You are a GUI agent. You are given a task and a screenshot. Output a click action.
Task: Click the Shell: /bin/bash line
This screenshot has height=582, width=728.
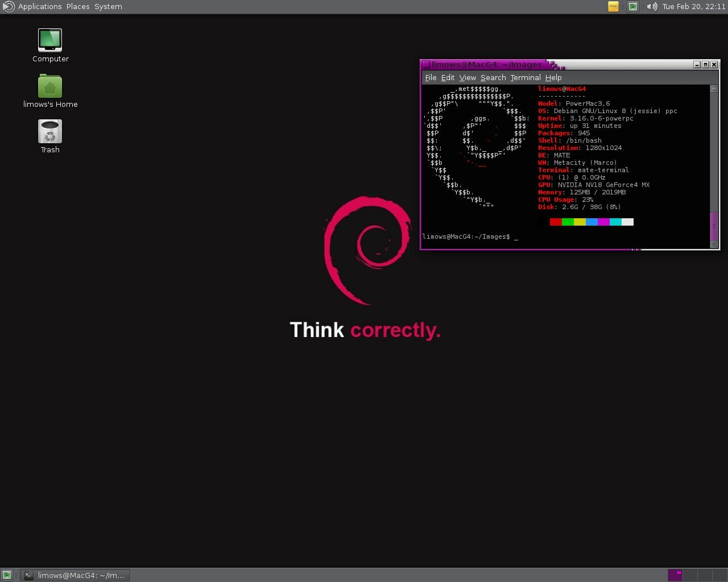pyautogui.click(x=570, y=140)
